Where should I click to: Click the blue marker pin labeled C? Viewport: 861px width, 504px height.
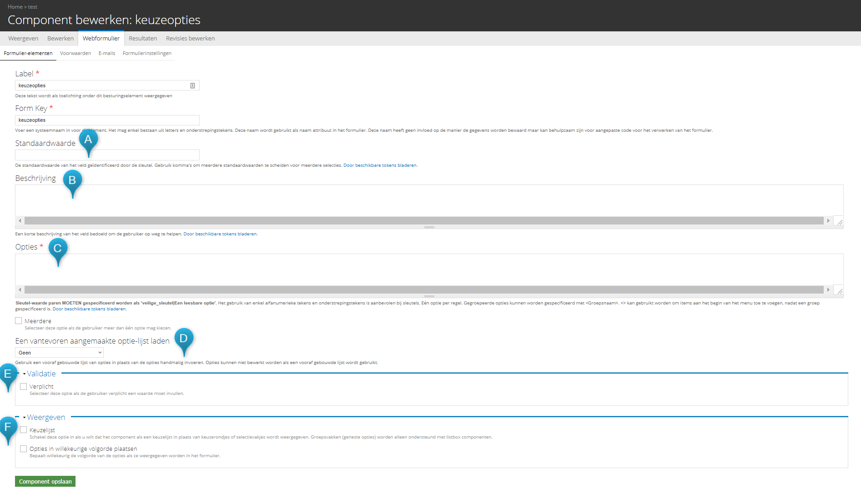pyautogui.click(x=58, y=249)
